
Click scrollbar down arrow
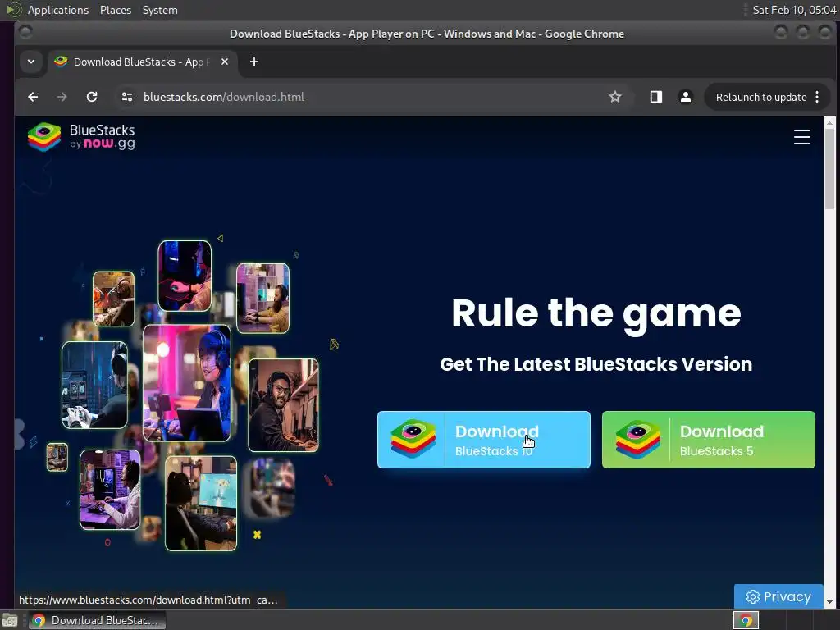point(829,602)
